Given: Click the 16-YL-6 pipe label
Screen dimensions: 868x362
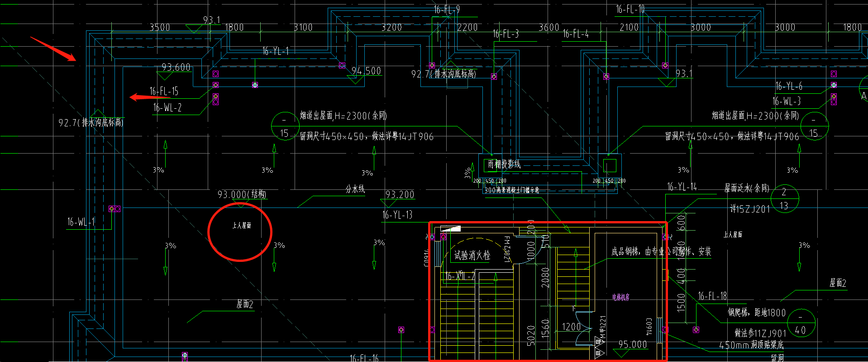Looking at the screenshot, I should pyautogui.click(x=789, y=86).
